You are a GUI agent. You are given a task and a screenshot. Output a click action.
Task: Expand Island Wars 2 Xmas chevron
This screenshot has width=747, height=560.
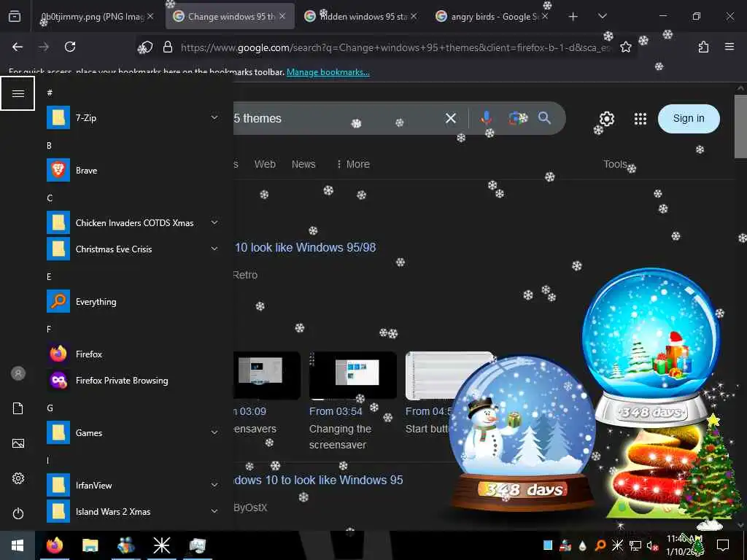coord(214,511)
